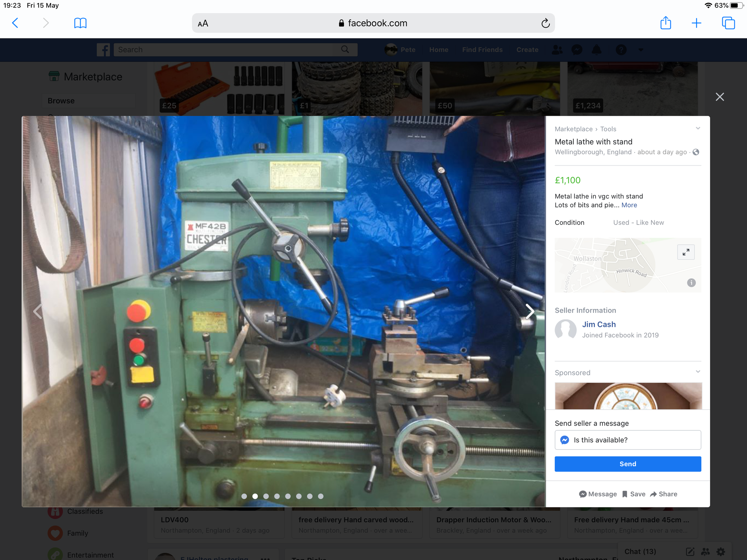This screenshot has width=747, height=560.
Task: Open the Chat (13) bar
Action: point(640,551)
